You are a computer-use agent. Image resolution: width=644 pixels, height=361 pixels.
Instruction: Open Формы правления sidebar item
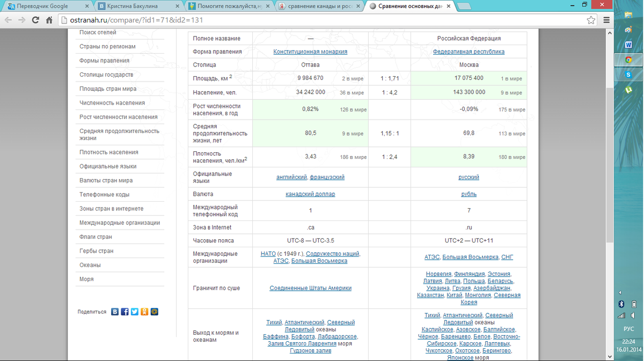click(104, 61)
